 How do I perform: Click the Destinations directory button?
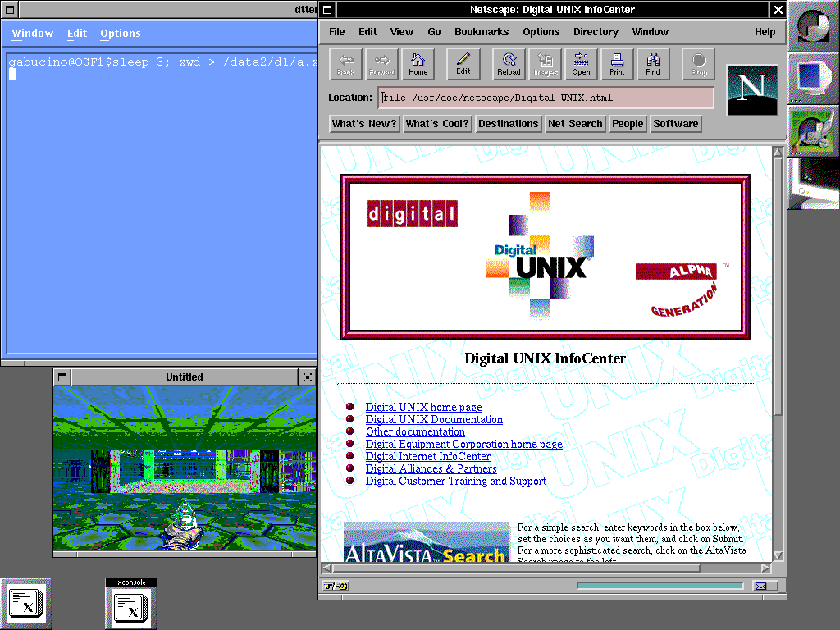pos(509,124)
